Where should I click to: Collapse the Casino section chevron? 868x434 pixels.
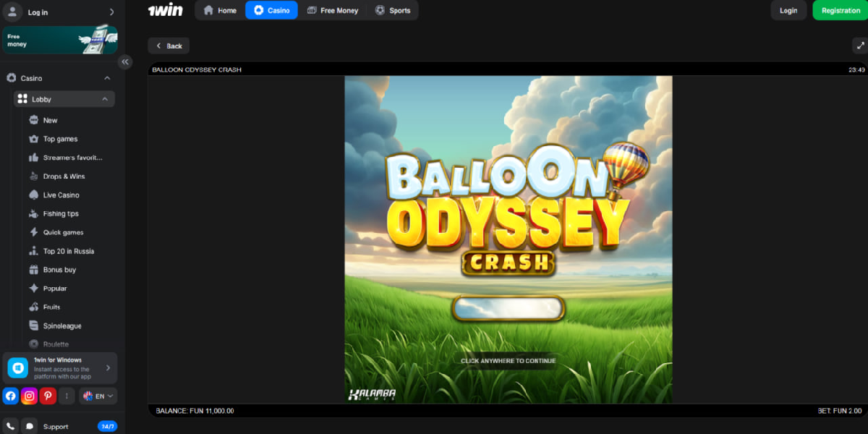click(107, 78)
